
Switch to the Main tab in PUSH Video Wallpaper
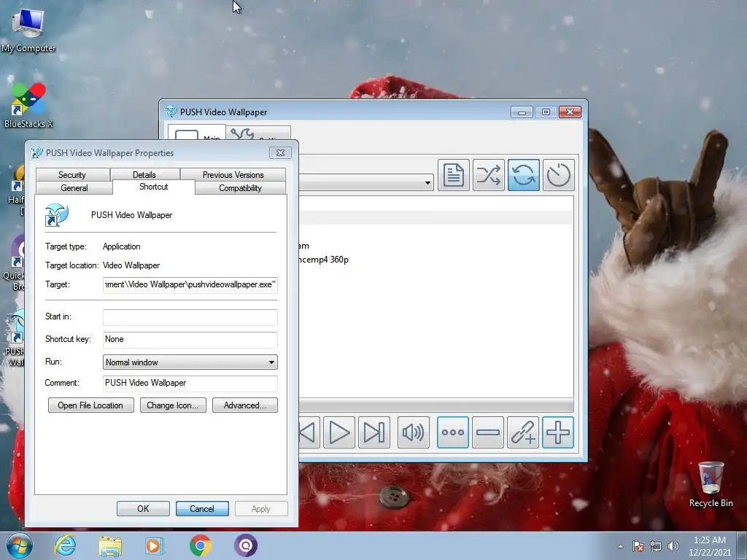[x=197, y=133]
